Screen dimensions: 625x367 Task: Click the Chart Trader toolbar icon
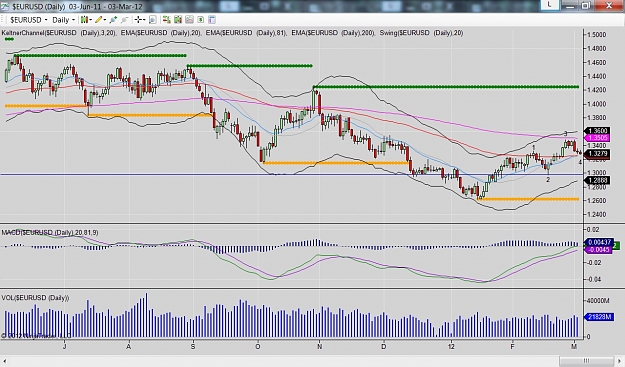pyautogui.click(x=167, y=20)
